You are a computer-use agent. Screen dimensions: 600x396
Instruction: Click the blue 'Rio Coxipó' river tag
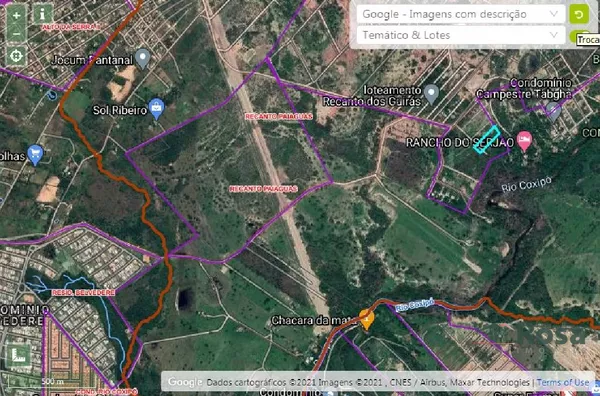pos(415,305)
